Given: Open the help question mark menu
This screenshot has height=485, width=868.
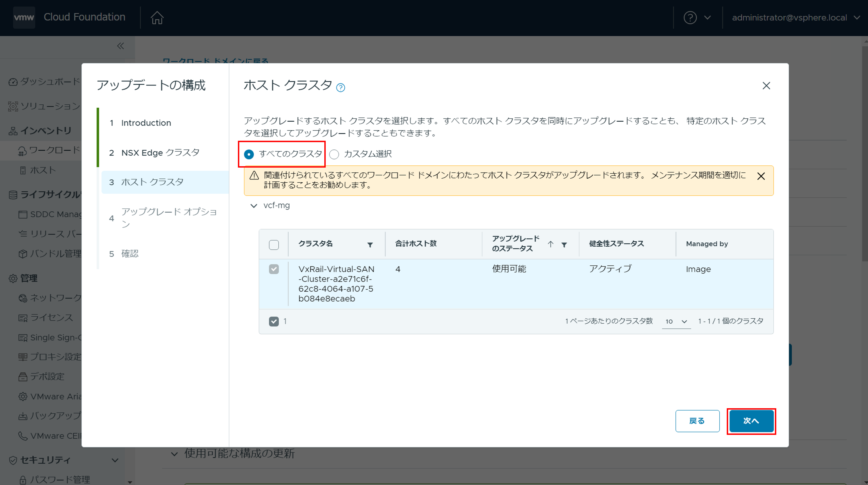Looking at the screenshot, I should click(x=690, y=18).
